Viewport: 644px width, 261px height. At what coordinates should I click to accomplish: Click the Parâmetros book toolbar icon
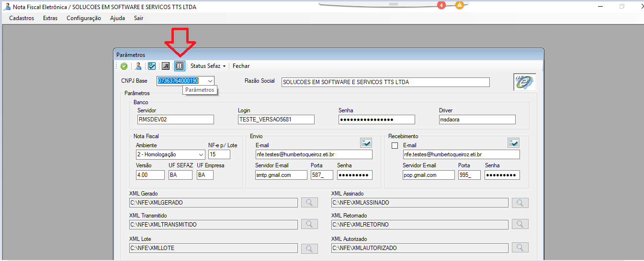click(180, 66)
